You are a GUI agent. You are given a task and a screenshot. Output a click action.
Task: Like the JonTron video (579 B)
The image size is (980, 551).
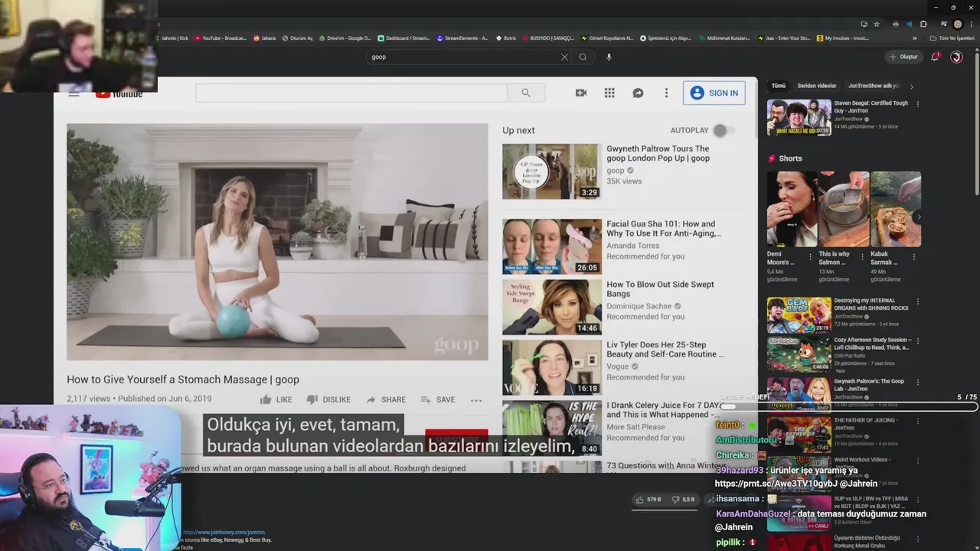coord(649,499)
